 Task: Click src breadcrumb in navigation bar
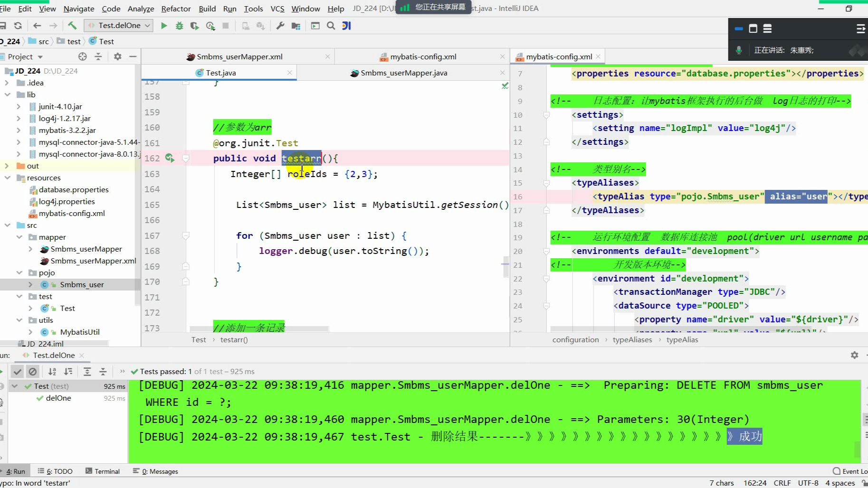(39, 41)
